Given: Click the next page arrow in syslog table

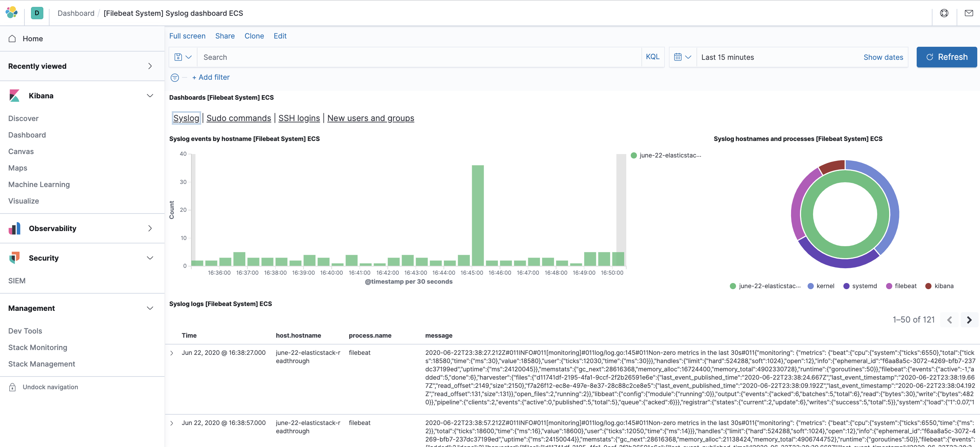Looking at the screenshot, I should click(x=969, y=320).
